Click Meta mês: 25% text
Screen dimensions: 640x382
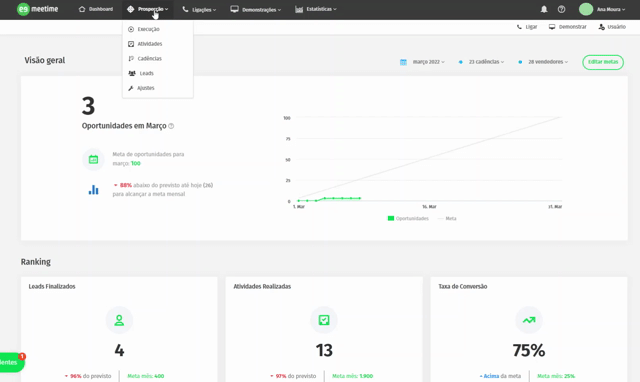556,376
